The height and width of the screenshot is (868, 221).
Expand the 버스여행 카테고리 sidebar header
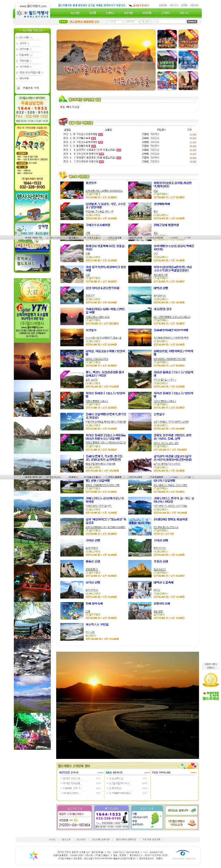click(x=32, y=31)
